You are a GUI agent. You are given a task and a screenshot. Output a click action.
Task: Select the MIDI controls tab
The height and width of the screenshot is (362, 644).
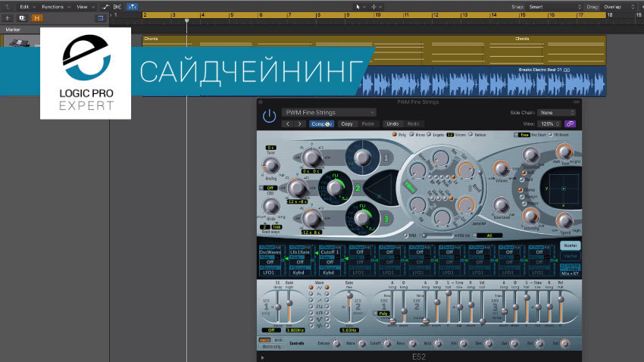coord(278,340)
